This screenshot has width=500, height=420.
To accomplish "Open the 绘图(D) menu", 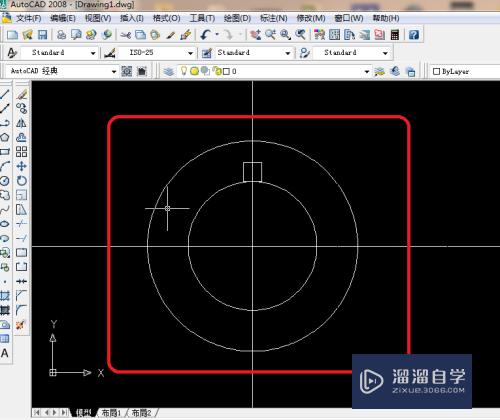I will [x=237, y=18].
